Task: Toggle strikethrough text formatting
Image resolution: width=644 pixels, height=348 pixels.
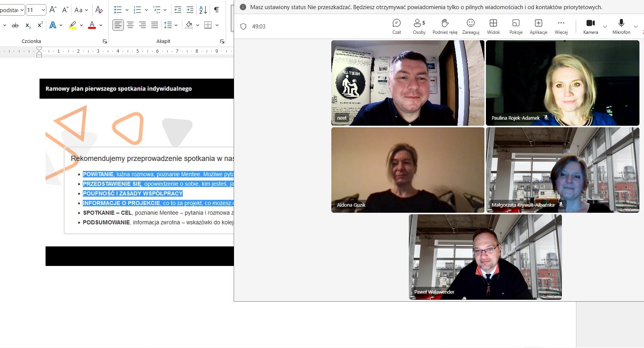Action: (15, 25)
